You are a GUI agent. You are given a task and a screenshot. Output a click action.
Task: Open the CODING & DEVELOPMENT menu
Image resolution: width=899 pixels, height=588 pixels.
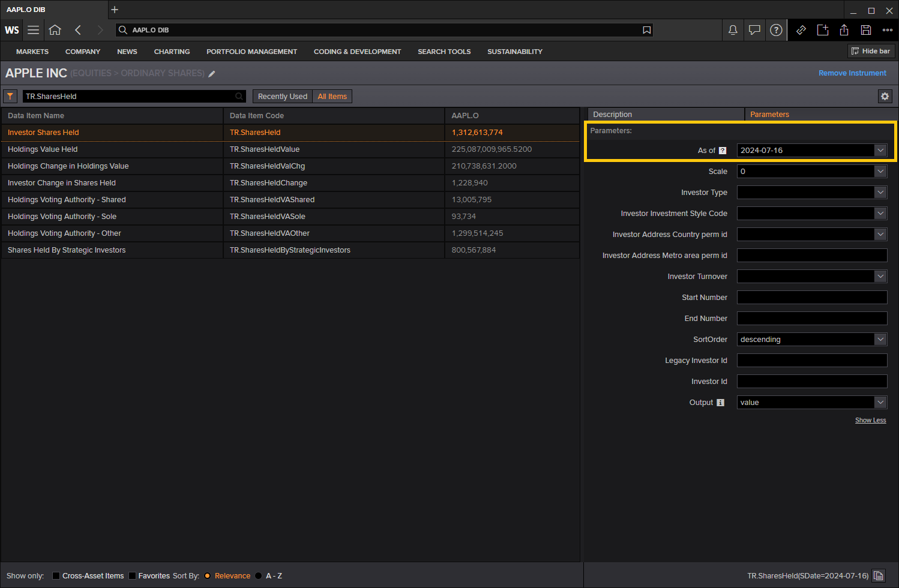[x=357, y=52]
